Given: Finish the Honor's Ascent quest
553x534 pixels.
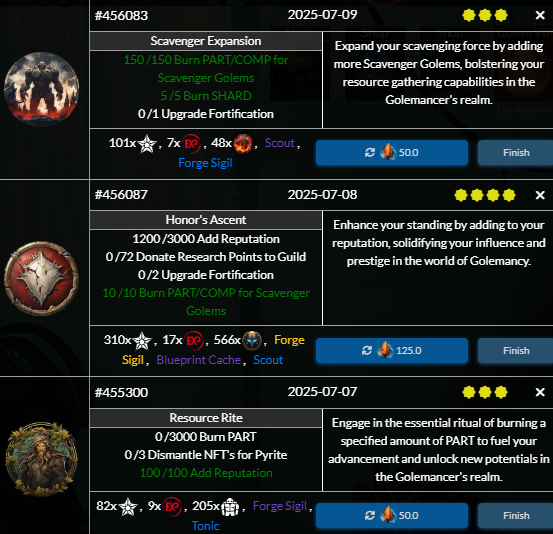Looking at the screenshot, I should [516, 351].
